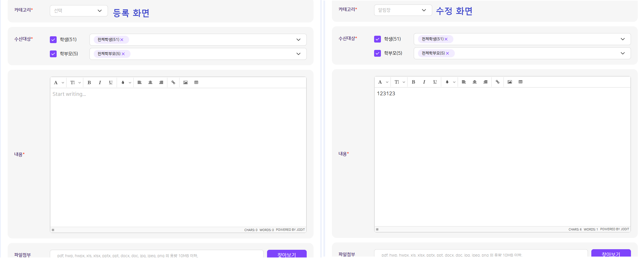Click Start writing editor area

178,157
